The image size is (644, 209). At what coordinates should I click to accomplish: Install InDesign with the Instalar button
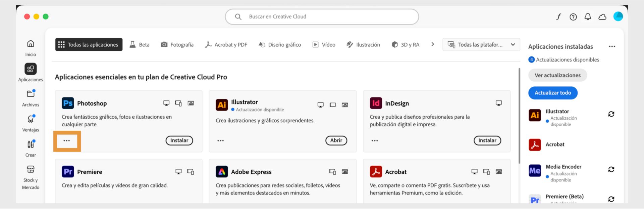pyautogui.click(x=487, y=140)
